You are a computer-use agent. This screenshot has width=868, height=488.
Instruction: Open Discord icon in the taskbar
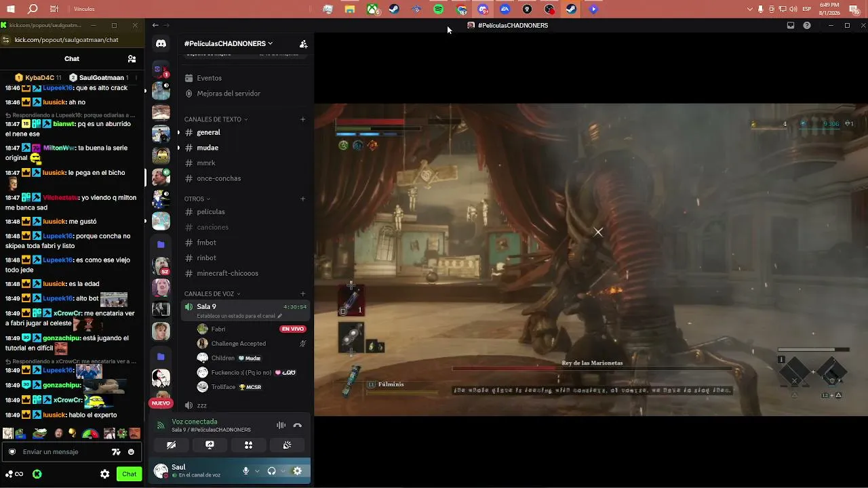click(x=483, y=9)
